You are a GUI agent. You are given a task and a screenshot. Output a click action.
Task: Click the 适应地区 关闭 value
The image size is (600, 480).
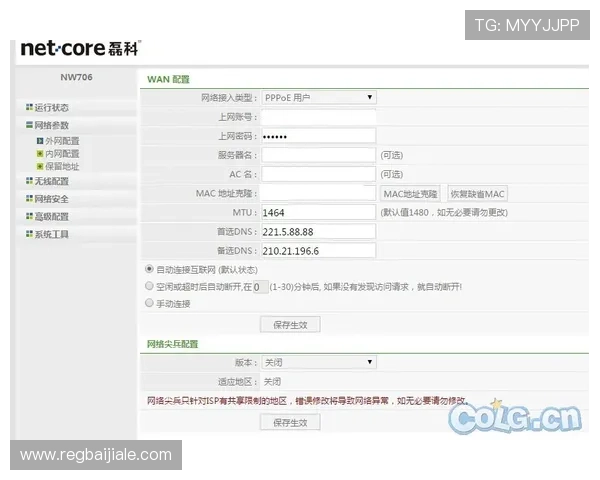272,382
